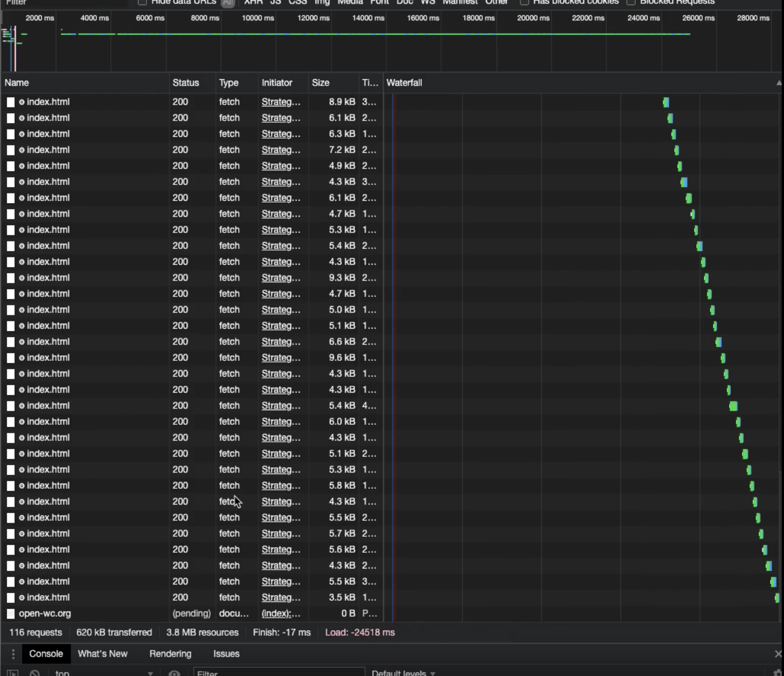Click the file icon of the 6.6 kB index.html row
This screenshot has width=784, height=676.
[11, 342]
